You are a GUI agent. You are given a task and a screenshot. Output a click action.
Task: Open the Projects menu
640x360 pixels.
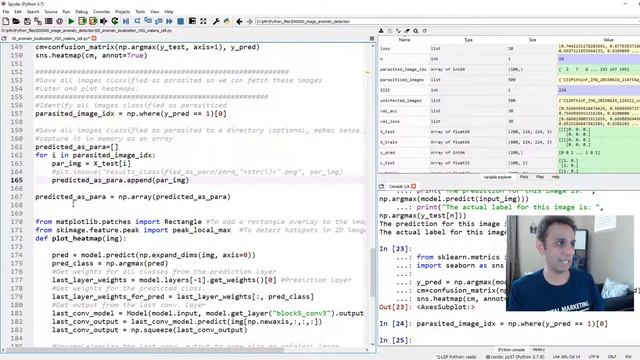click(x=122, y=12)
